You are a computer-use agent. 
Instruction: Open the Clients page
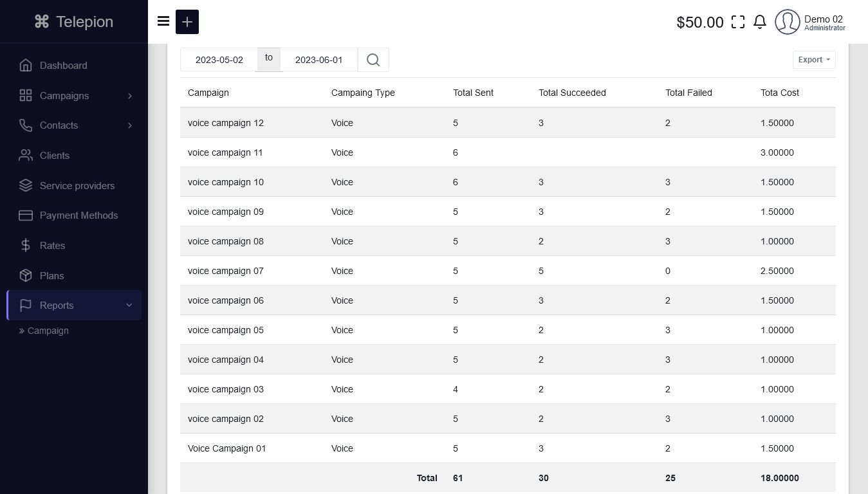point(54,156)
